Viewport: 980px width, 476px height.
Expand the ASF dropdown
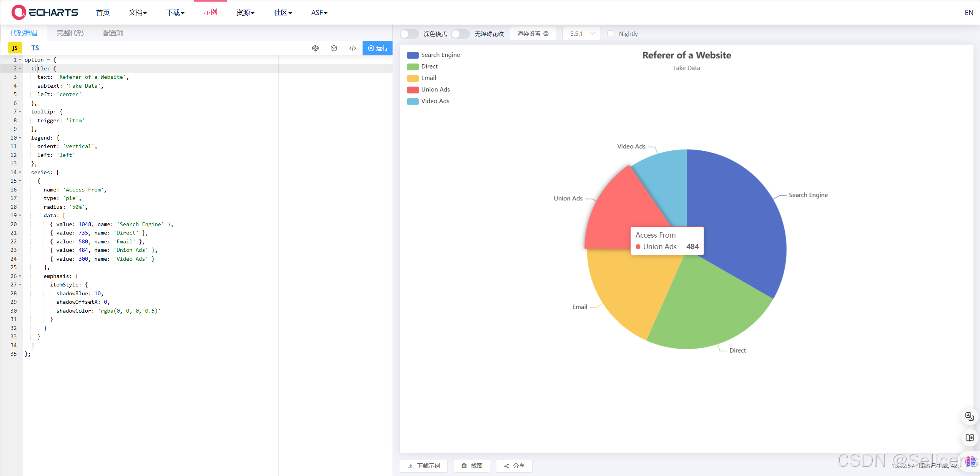[319, 12]
